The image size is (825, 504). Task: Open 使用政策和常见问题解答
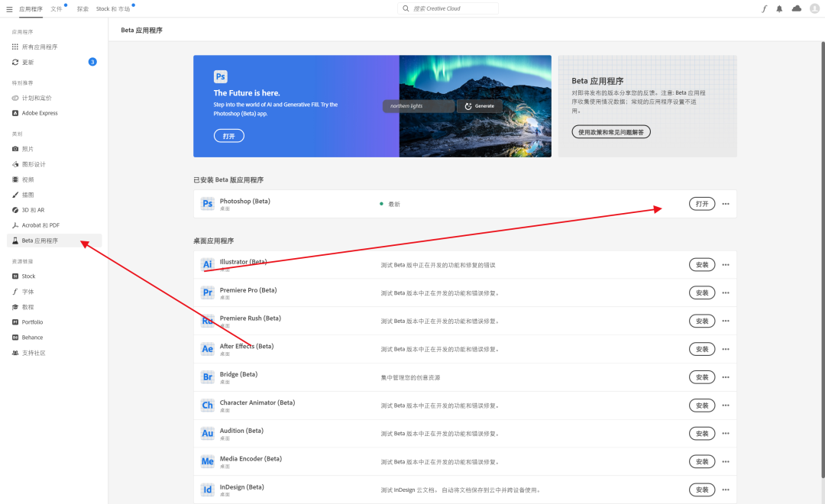610,131
